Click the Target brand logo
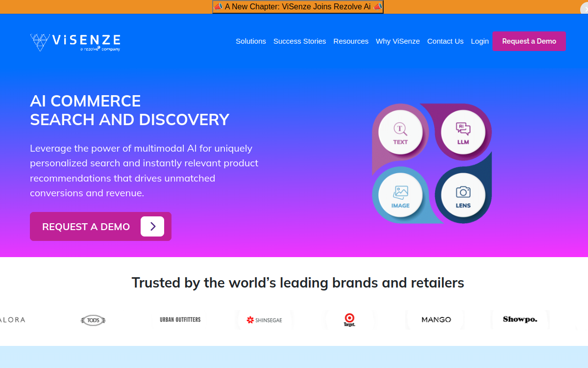 [349, 320]
